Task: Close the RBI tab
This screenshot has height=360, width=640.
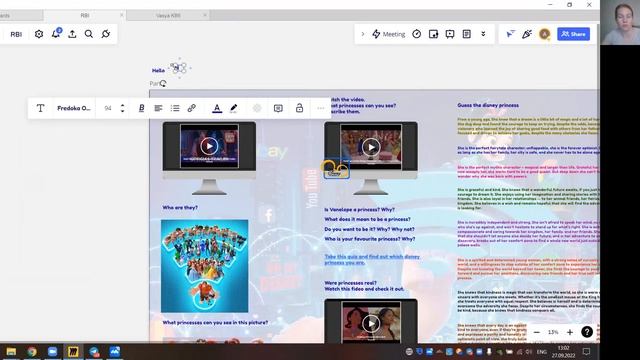Action: pyautogui.click(x=121, y=15)
